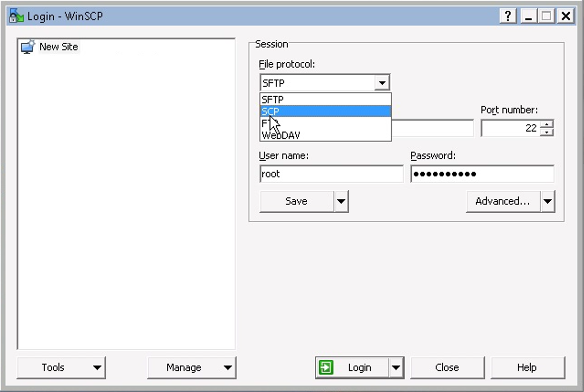Click the green Login arrow icon
This screenshot has width=584, height=392.
pos(326,368)
